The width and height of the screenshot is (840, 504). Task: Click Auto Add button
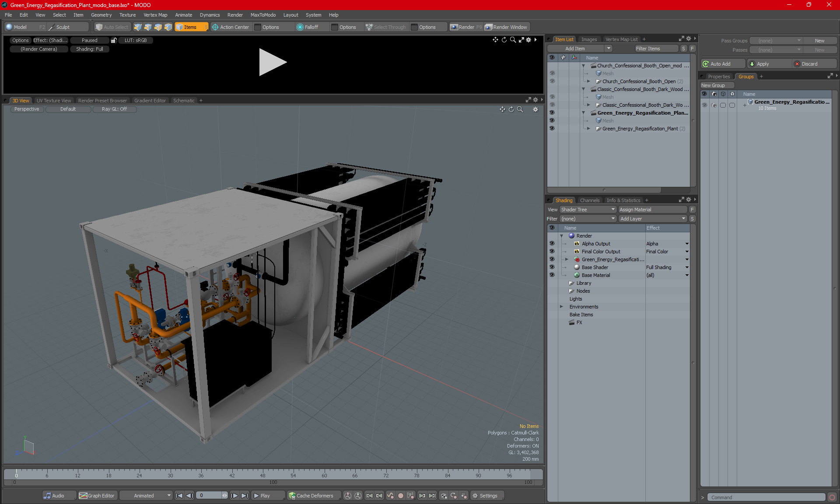tap(722, 64)
